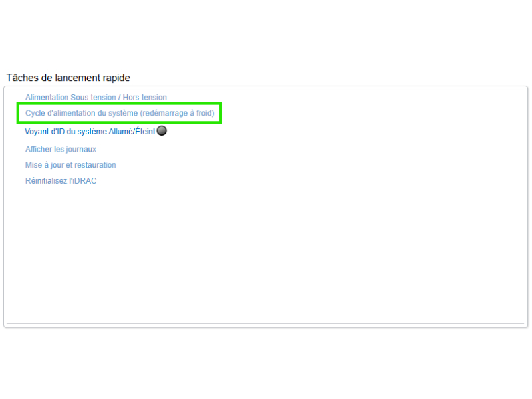
Task: Select Réinitialisez l'iDRAC
Action: [61, 181]
